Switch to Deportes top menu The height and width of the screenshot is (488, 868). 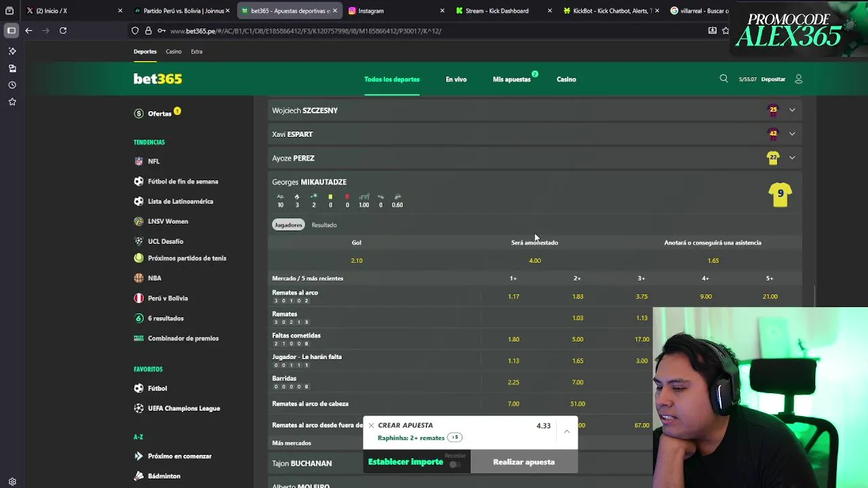pos(145,52)
